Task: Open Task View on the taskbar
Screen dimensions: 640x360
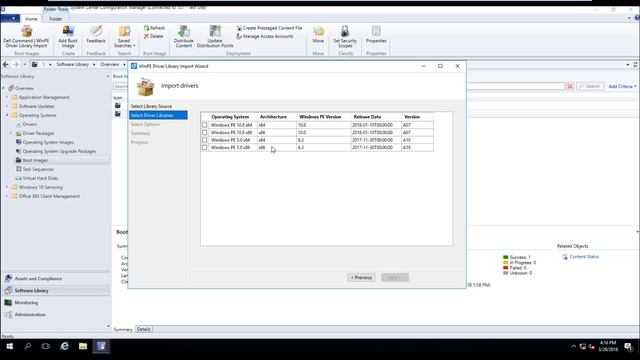Action: (46, 347)
